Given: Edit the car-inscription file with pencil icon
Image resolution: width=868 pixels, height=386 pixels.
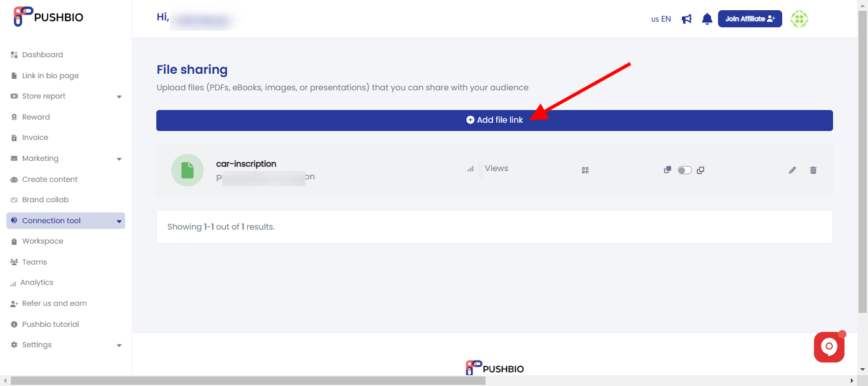Looking at the screenshot, I should (x=792, y=170).
